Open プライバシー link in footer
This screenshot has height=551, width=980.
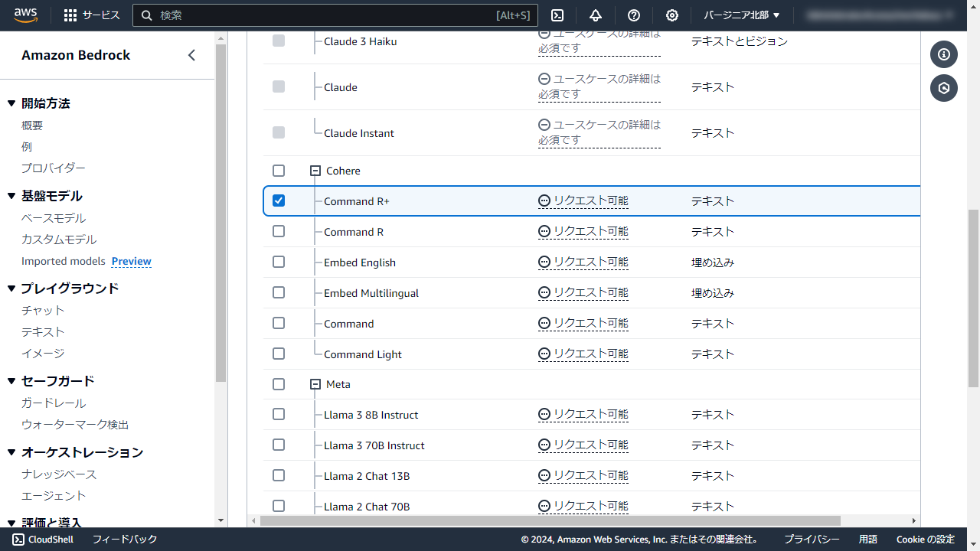812,540
